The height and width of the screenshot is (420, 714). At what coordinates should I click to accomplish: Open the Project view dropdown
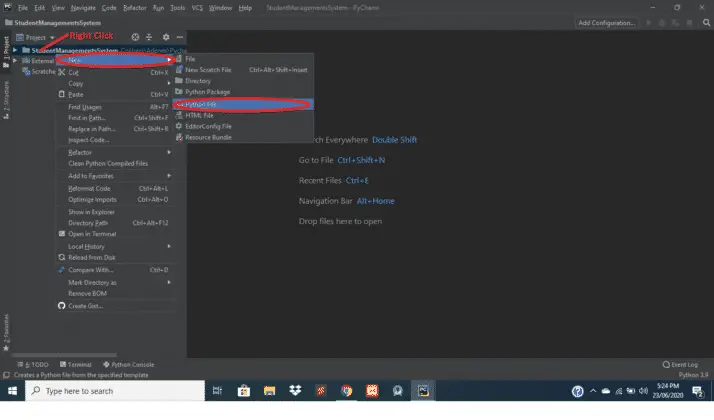click(35, 37)
